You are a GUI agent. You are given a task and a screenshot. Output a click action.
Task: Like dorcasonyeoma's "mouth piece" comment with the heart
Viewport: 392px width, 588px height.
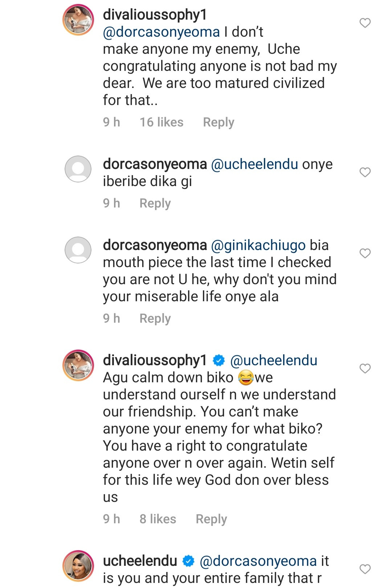(365, 253)
